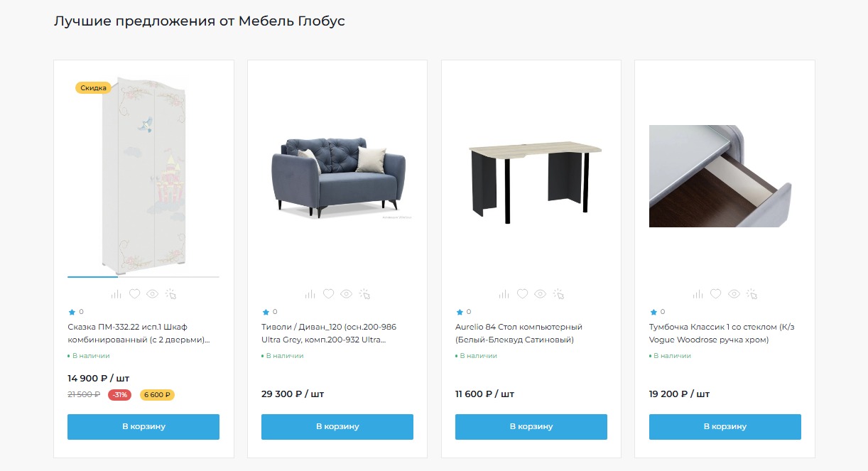Click image slider bar under wardrobe photo
The height and width of the screenshot is (471, 868).
143,276
